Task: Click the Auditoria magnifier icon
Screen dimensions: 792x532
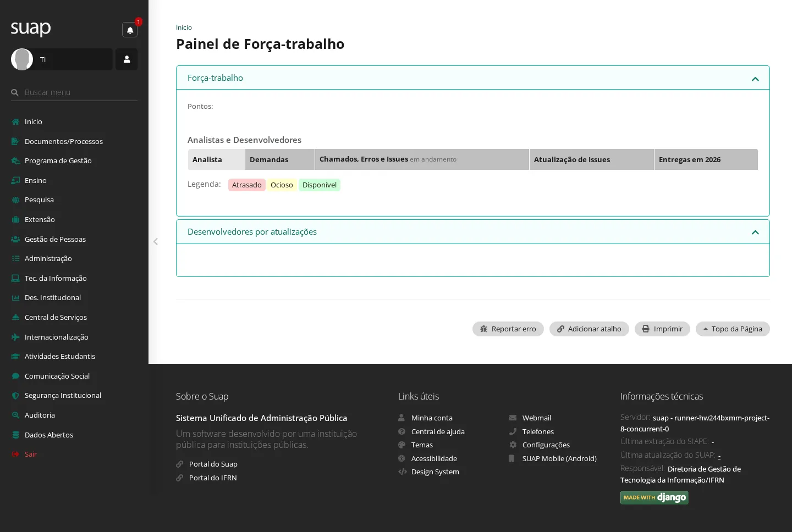Action: tap(15, 415)
